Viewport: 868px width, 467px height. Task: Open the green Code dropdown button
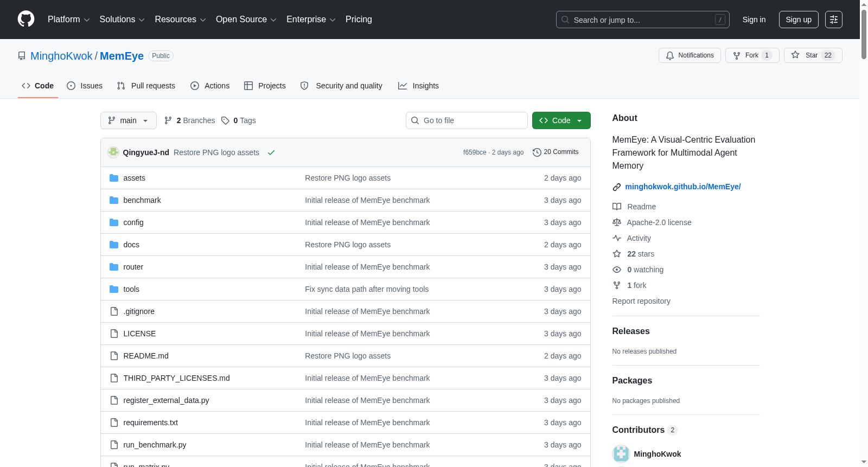click(x=561, y=120)
